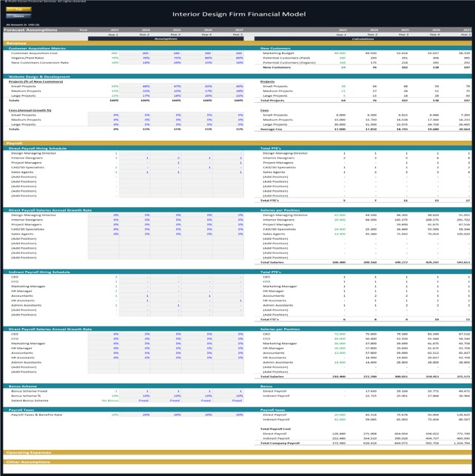
Task: Open Select Bonus Scheme dropdown for 2026
Action: click(197, 400)
